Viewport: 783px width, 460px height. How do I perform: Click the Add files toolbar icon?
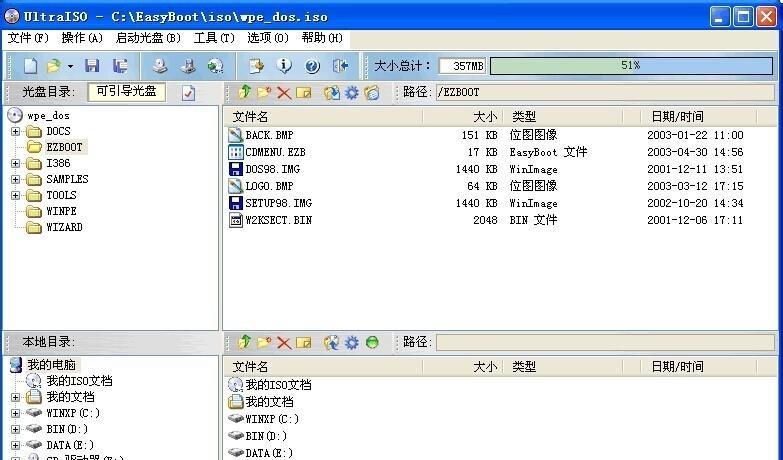click(x=256, y=65)
